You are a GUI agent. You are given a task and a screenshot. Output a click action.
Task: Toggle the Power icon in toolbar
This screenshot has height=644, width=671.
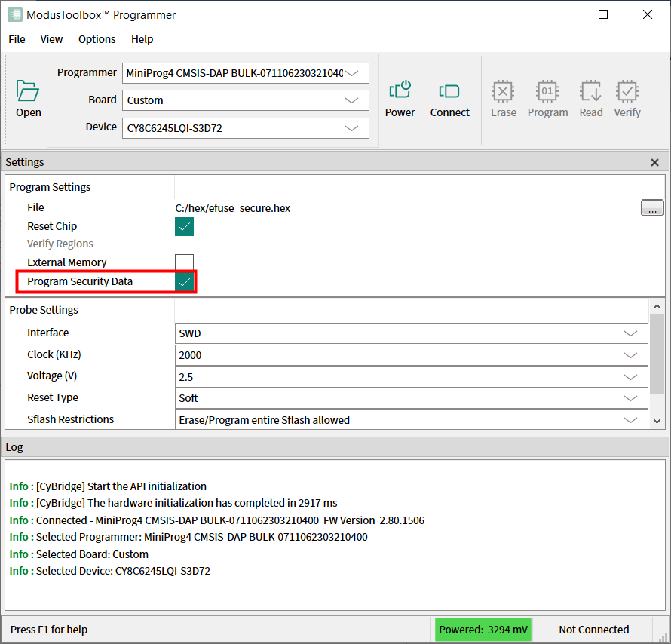point(400,91)
